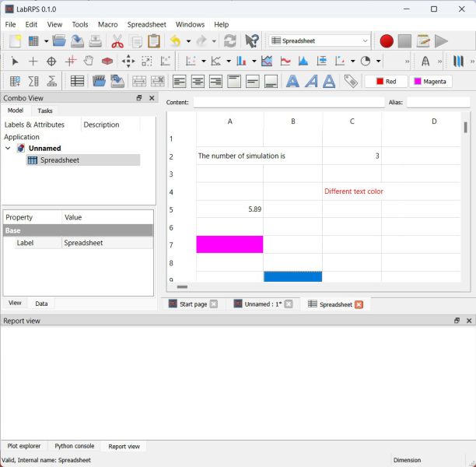
Task: Switch to the Data property tab
Action: (x=41, y=304)
